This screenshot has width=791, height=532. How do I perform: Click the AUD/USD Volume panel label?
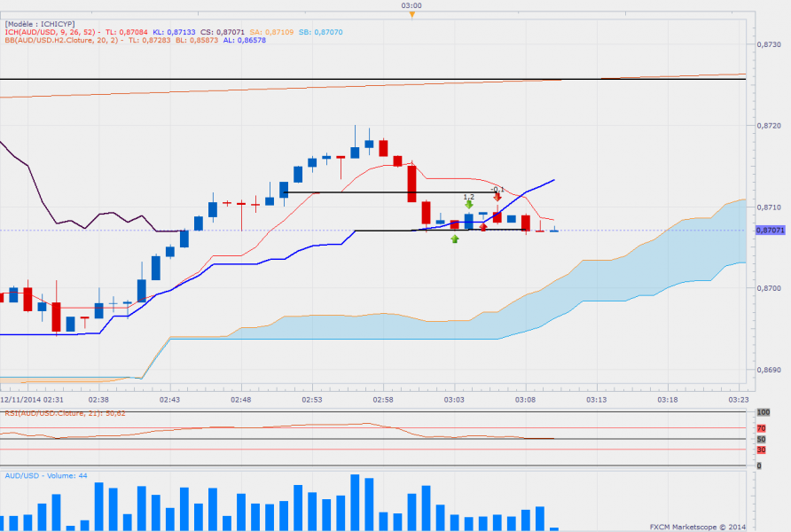pyautogui.click(x=44, y=476)
